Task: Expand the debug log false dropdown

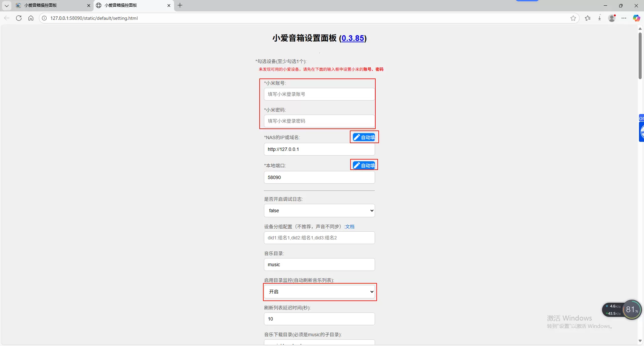Action: click(x=319, y=211)
